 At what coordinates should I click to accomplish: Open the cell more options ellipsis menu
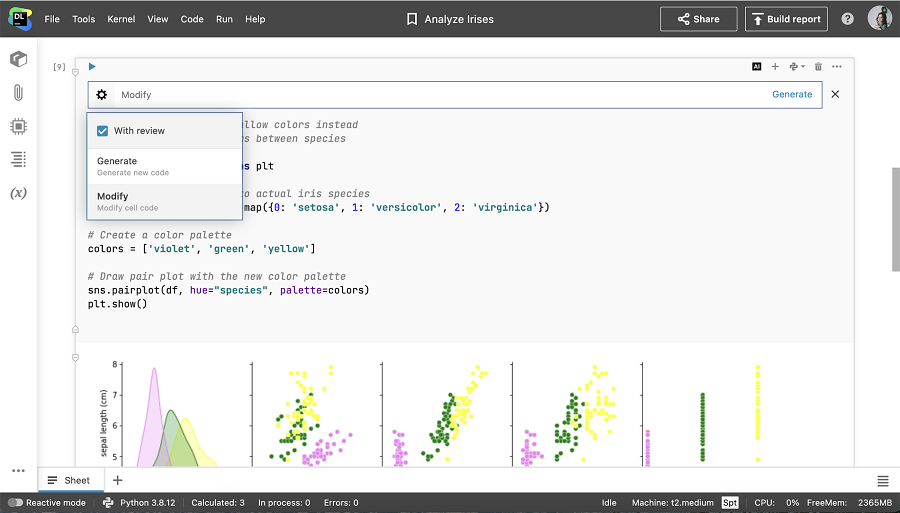click(837, 67)
